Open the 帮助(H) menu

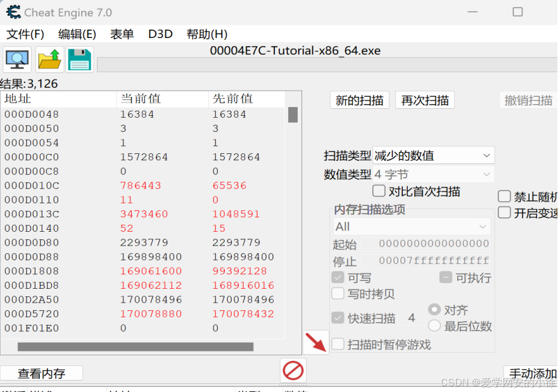pos(206,34)
